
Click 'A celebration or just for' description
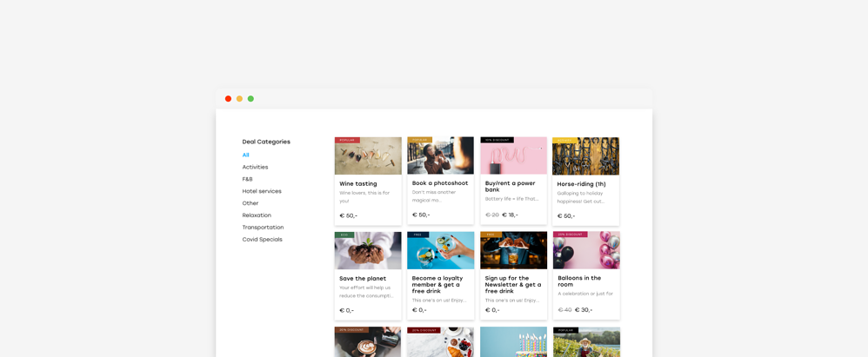click(x=585, y=294)
